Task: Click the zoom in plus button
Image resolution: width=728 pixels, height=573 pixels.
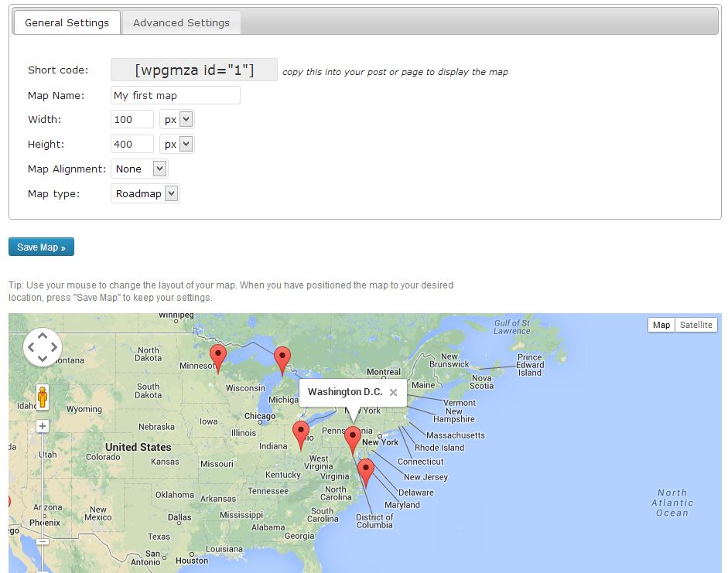Action: tap(43, 426)
